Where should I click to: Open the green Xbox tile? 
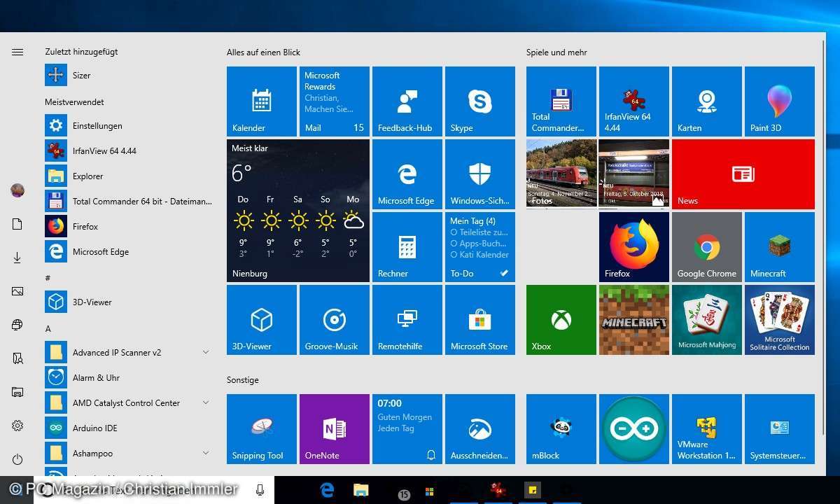coord(561,320)
